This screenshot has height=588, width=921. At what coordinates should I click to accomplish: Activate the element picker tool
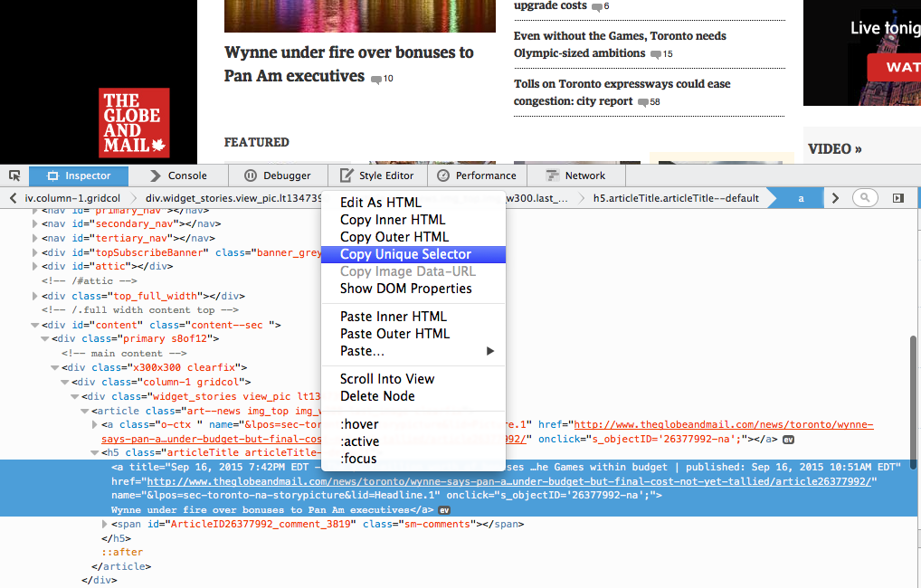14,175
